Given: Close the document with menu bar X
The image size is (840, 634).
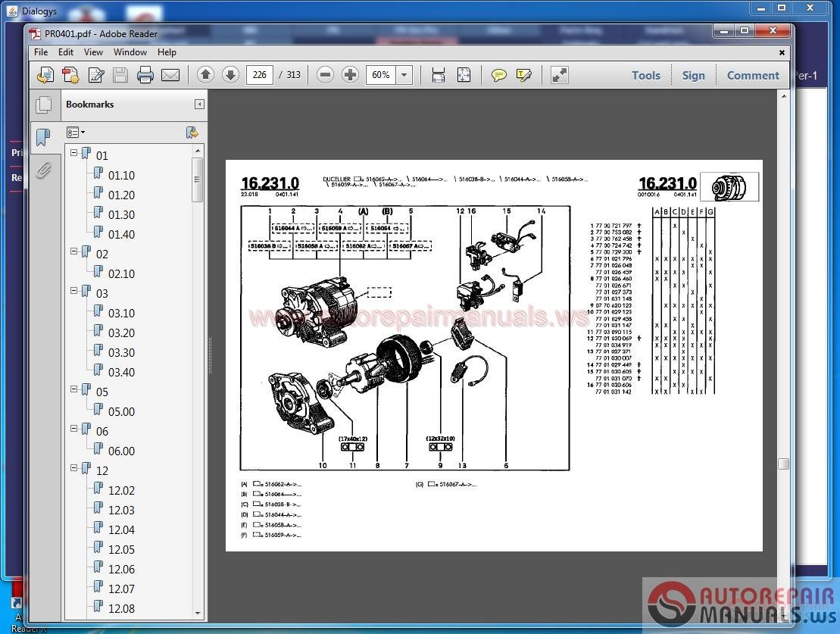Looking at the screenshot, I should 782,52.
